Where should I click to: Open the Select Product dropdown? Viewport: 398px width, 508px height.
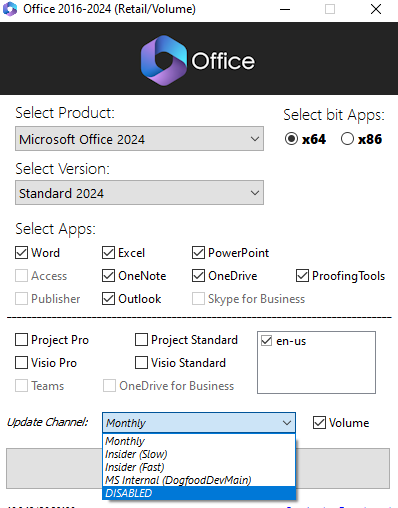click(x=139, y=139)
